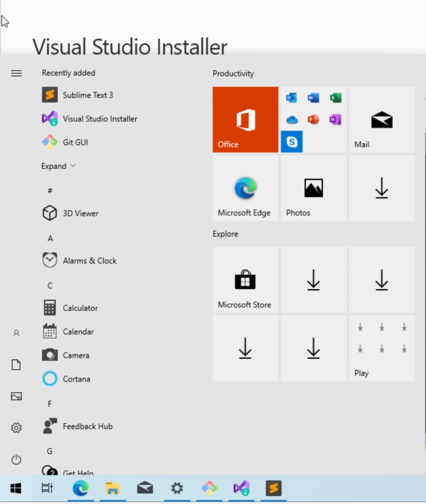This screenshot has width=426, height=504.
Task: Open the Microsoft Store tile
Action: 245,280
